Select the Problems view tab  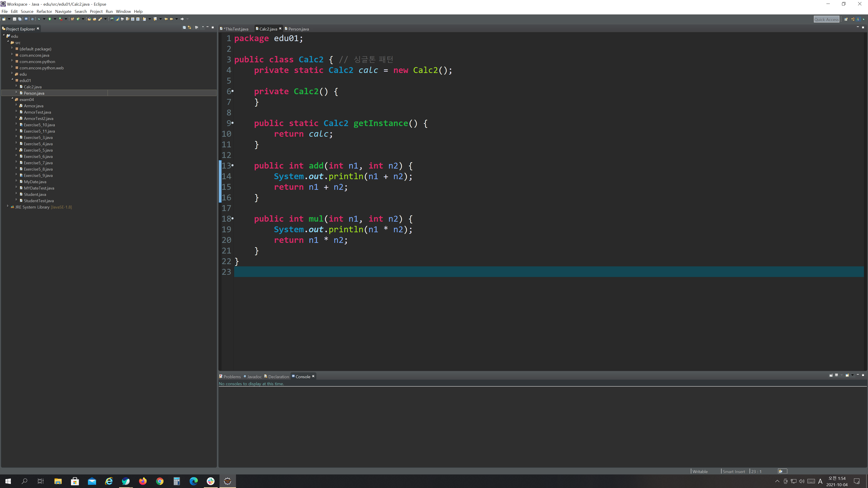tap(232, 377)
